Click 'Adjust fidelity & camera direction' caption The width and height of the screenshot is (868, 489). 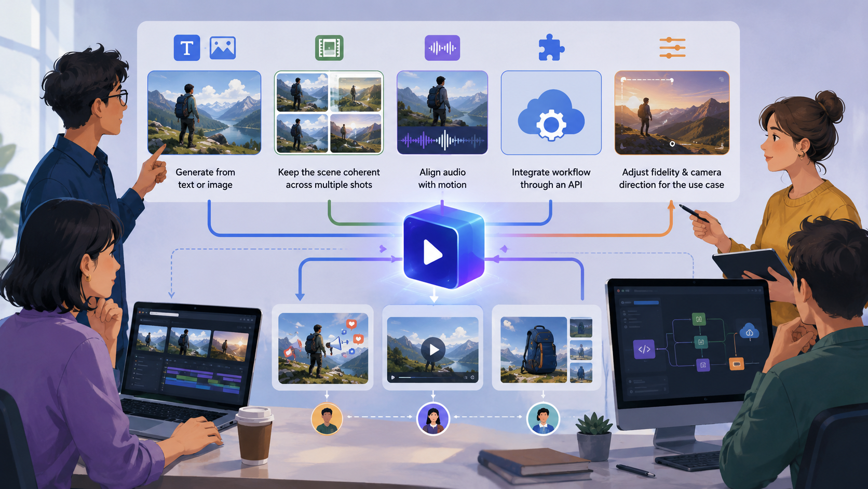pos(672,178)
